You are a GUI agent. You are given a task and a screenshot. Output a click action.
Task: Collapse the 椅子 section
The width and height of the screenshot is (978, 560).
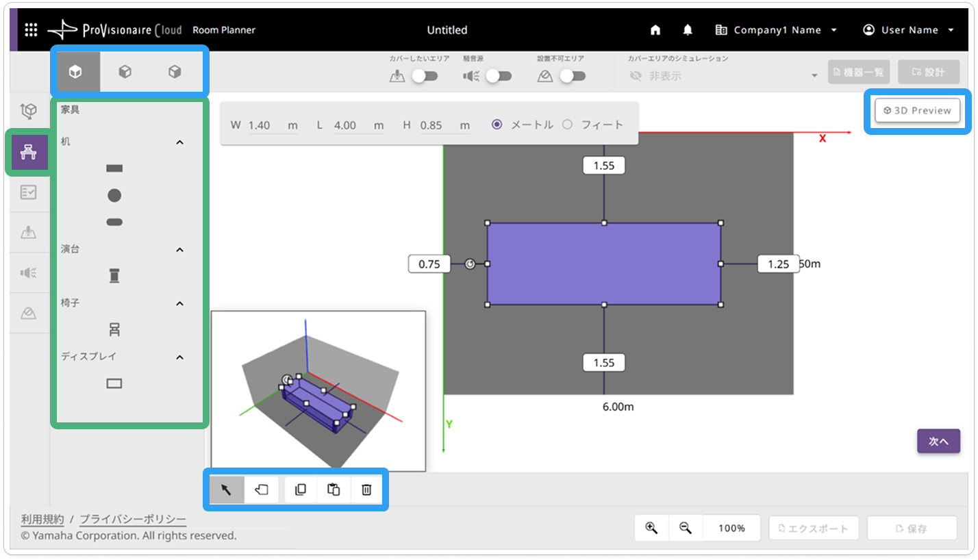click(179, 303)
